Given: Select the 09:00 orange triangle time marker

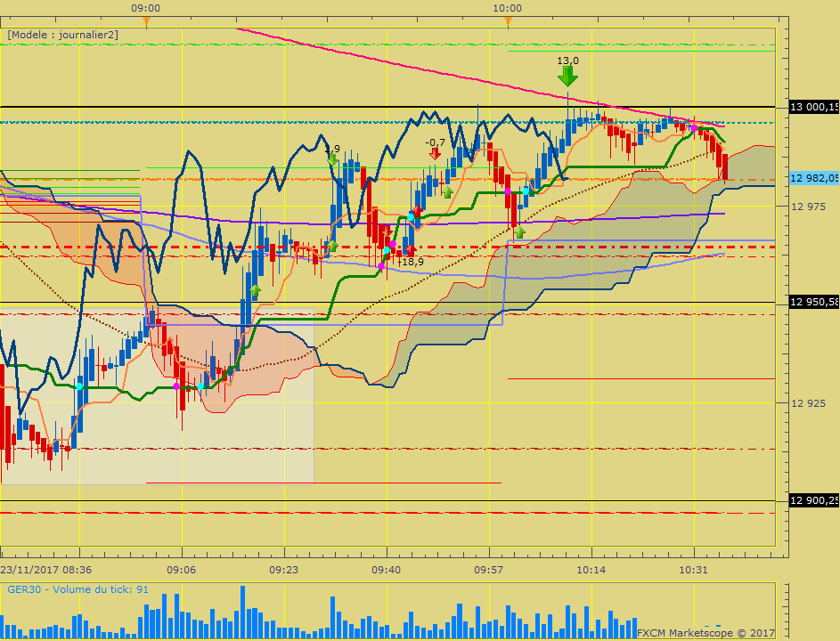Looking at the screenshot, I should [146, 21].
